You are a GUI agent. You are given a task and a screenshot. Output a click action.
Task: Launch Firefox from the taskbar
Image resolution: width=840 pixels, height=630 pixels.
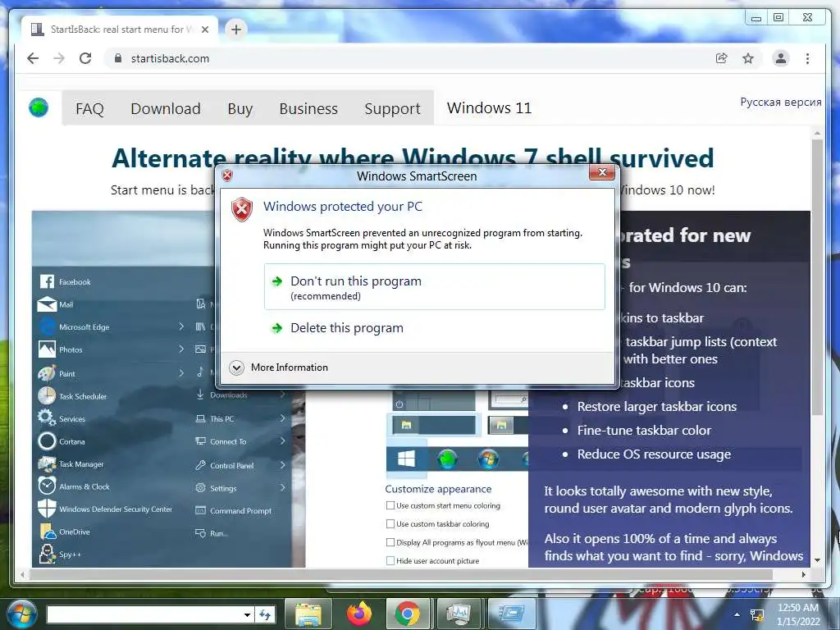359,614
